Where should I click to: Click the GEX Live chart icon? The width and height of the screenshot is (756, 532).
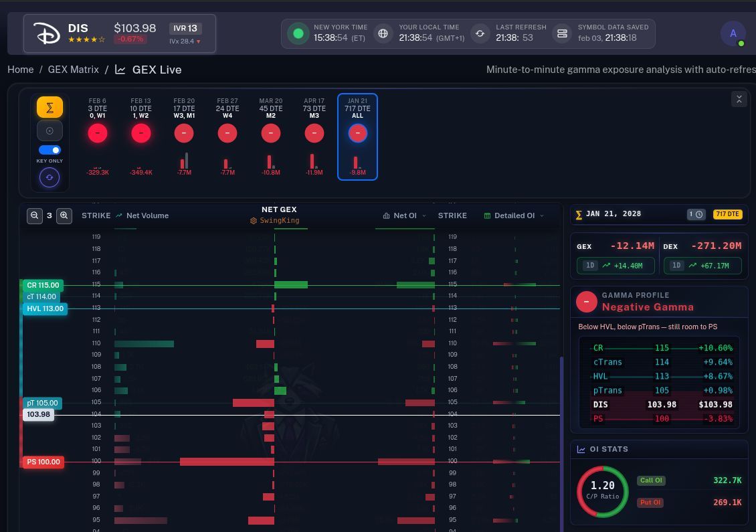(120, 70)
